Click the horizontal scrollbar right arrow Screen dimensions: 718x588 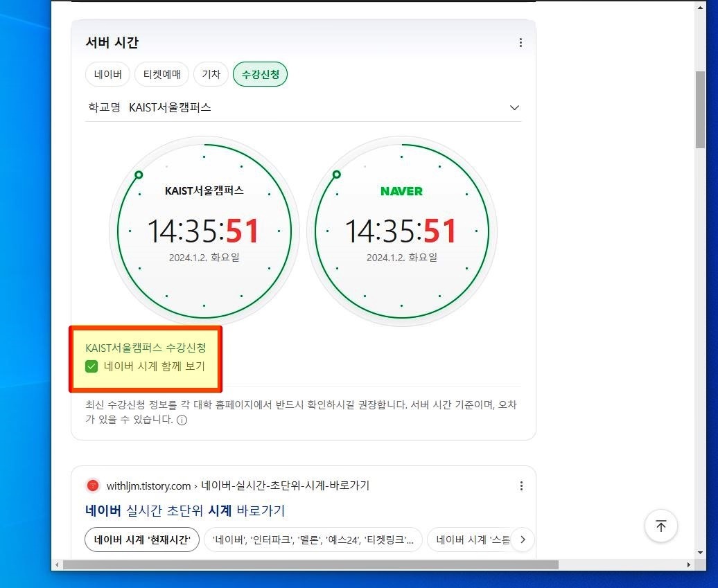click(689, 565)
